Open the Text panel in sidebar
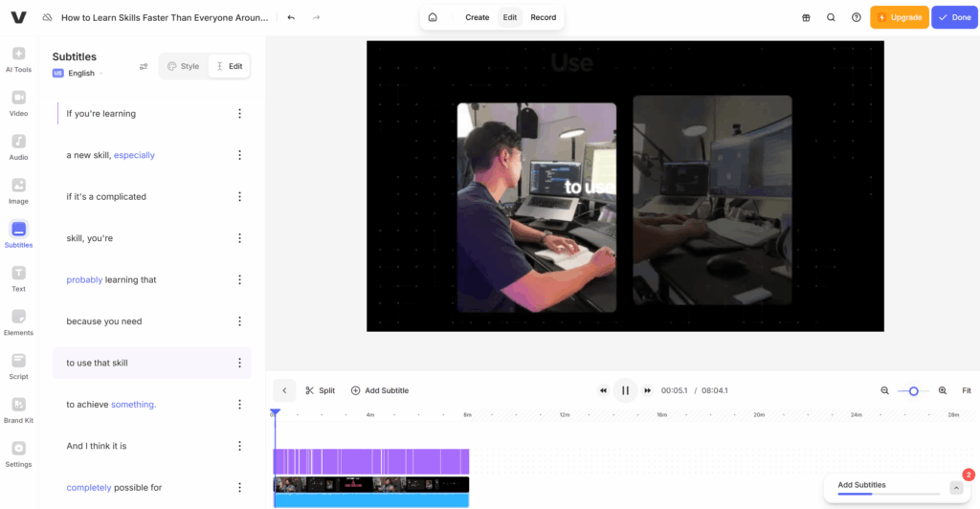 point(19,278)
